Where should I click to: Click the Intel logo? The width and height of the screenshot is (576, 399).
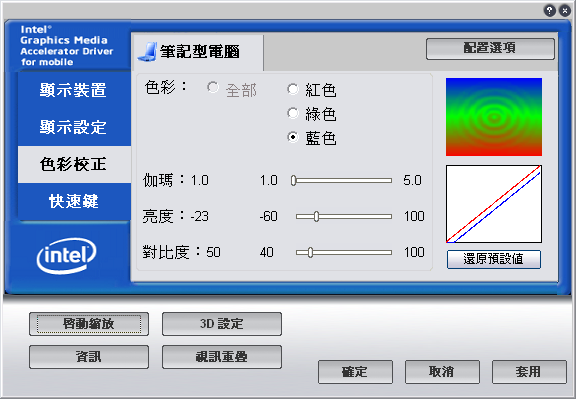pyautogui.click(x=66, y=255)
